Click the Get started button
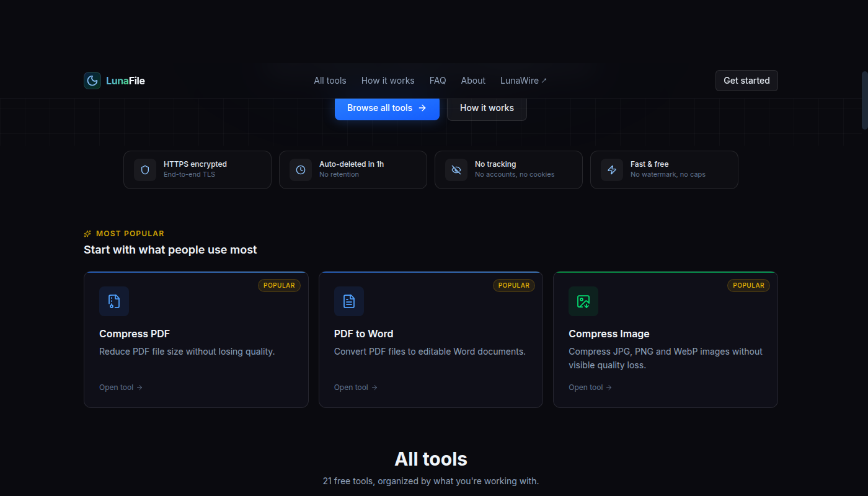 746,81
